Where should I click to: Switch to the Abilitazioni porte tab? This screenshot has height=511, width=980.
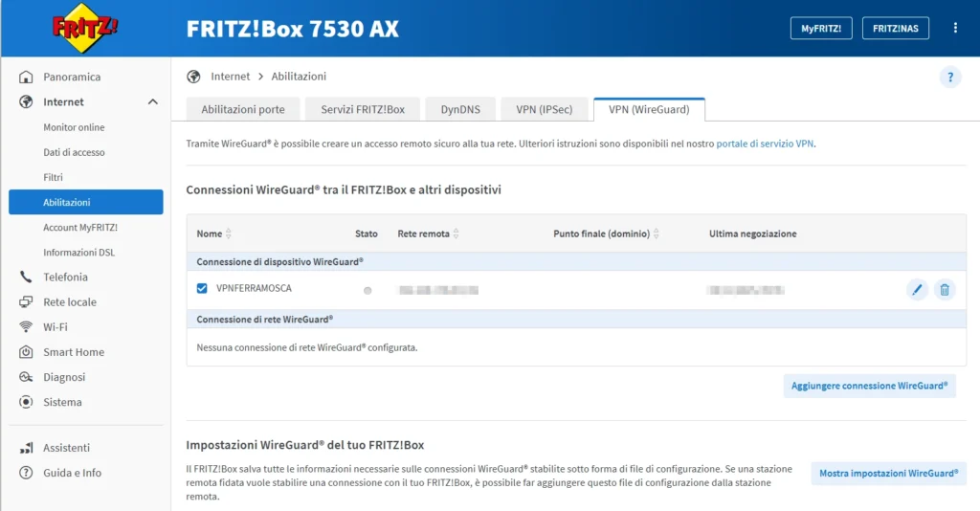tap(243, 109)
